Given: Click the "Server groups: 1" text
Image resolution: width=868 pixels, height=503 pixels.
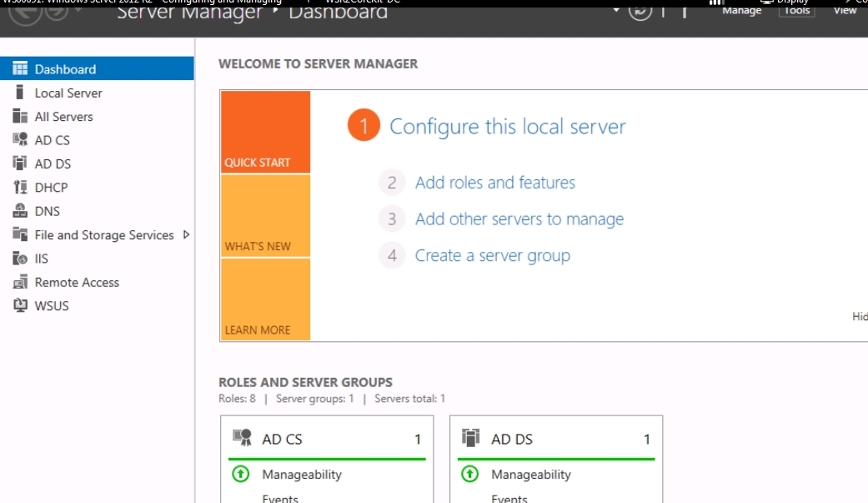Looking at the screenshot, I should click(315, 398).
